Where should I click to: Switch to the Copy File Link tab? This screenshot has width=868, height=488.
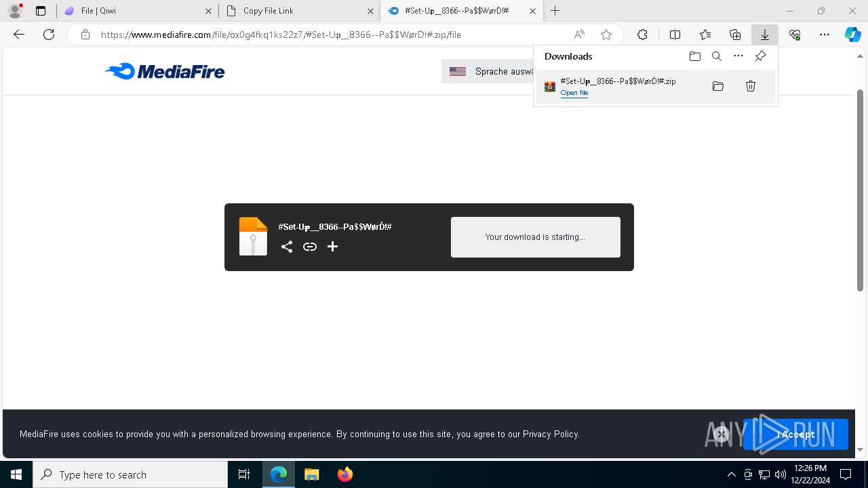click(x=299, y=11)
